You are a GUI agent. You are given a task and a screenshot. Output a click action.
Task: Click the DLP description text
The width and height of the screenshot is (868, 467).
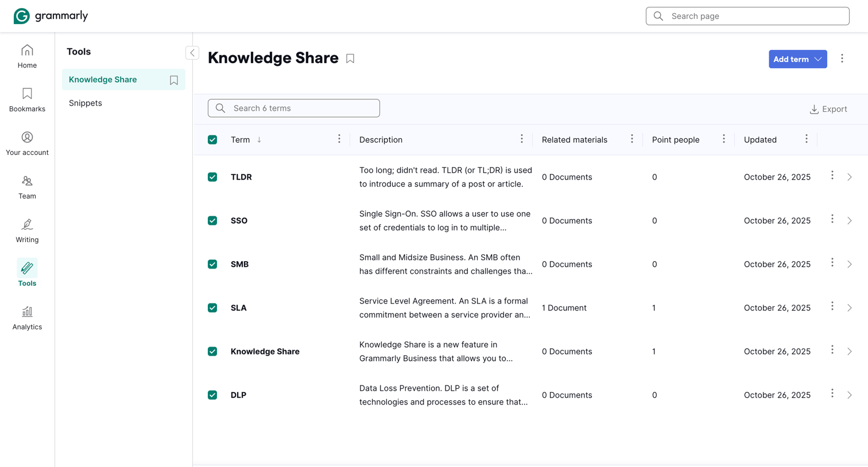click(x=443, y=395)
